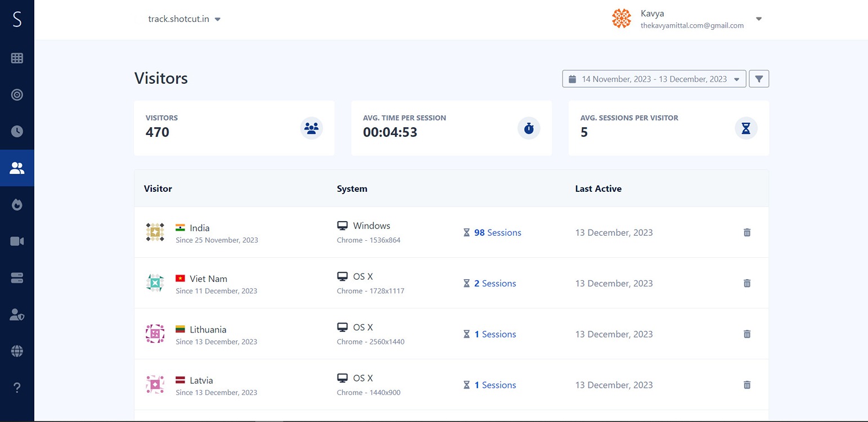
Task: Open the dashboard grid icon in sidebar
Action: [x=17, y=58]
